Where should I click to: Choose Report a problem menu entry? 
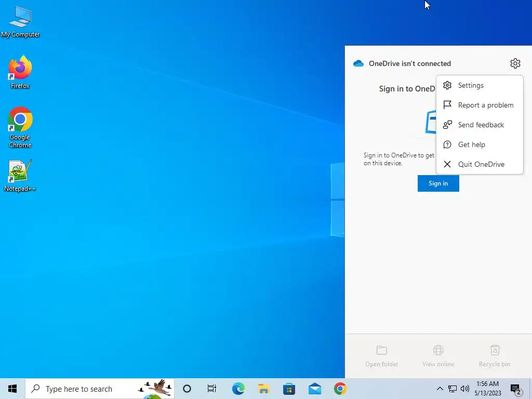pyautogui.click(x=480, y=105)
